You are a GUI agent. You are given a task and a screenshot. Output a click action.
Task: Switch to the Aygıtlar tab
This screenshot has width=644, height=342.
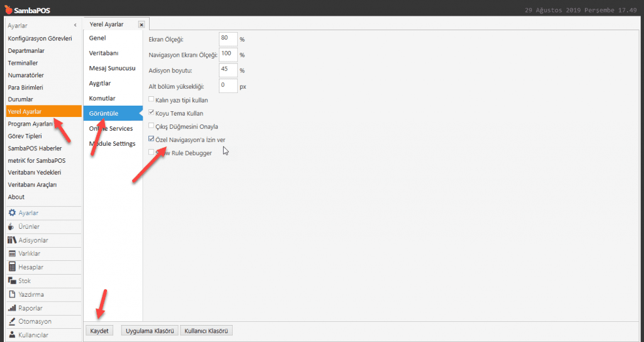[100, 83]
